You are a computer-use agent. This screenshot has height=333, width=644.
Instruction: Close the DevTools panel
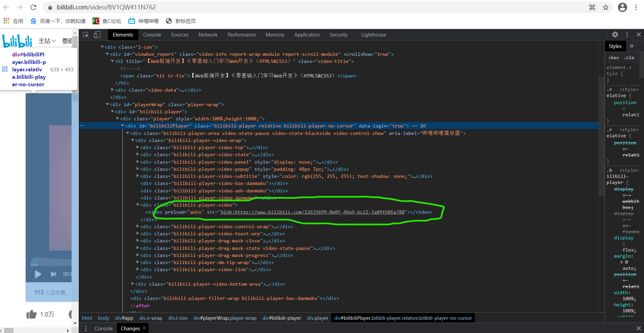pyautogui.click(x=639, y=34)
